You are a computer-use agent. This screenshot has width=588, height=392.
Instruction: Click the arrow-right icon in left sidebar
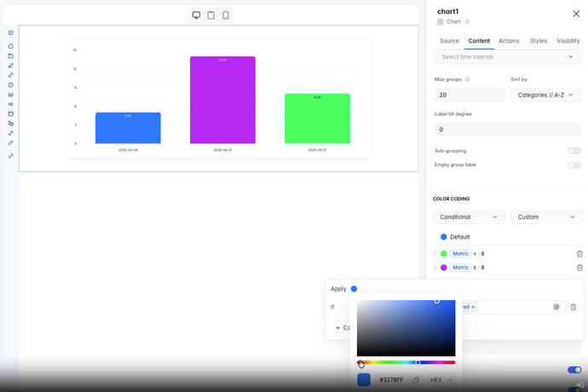[10, 104]
